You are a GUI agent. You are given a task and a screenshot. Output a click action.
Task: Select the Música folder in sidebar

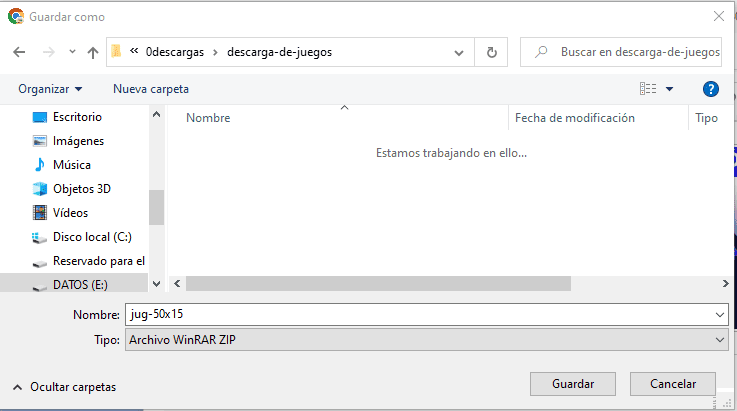click(x=71, y=165)
